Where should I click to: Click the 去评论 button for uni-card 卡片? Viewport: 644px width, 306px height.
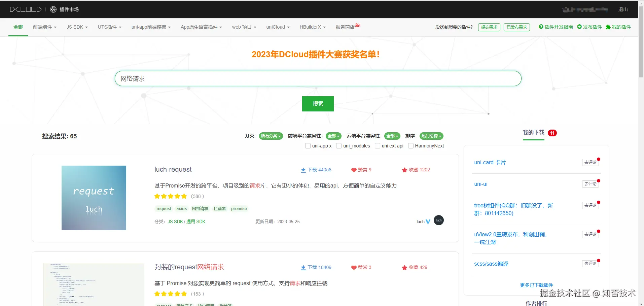[591, 162]
